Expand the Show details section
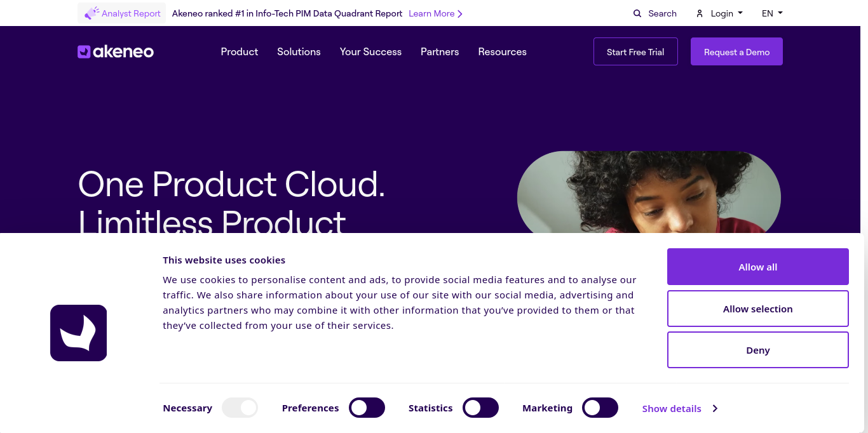 [671, 408]
